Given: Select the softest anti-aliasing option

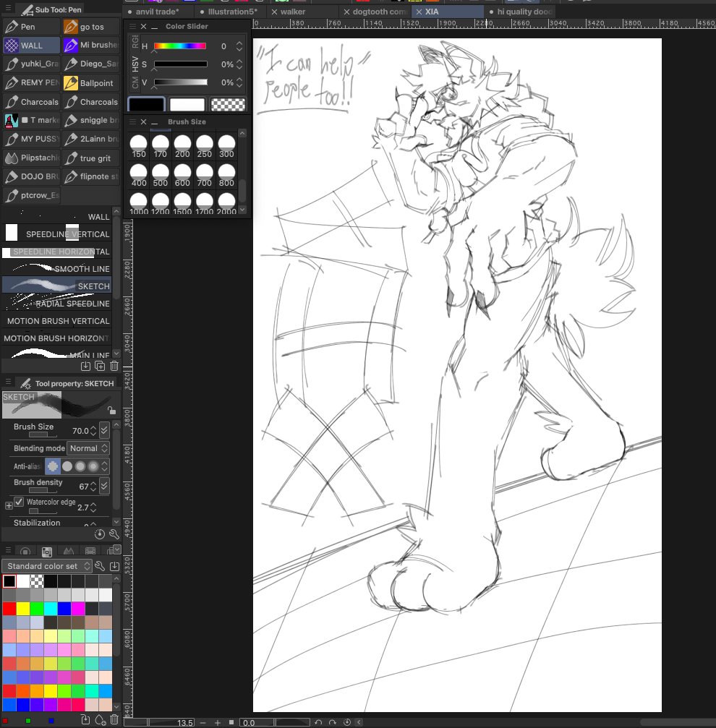Looking at the screenshot, I should (x=93, y=466).
